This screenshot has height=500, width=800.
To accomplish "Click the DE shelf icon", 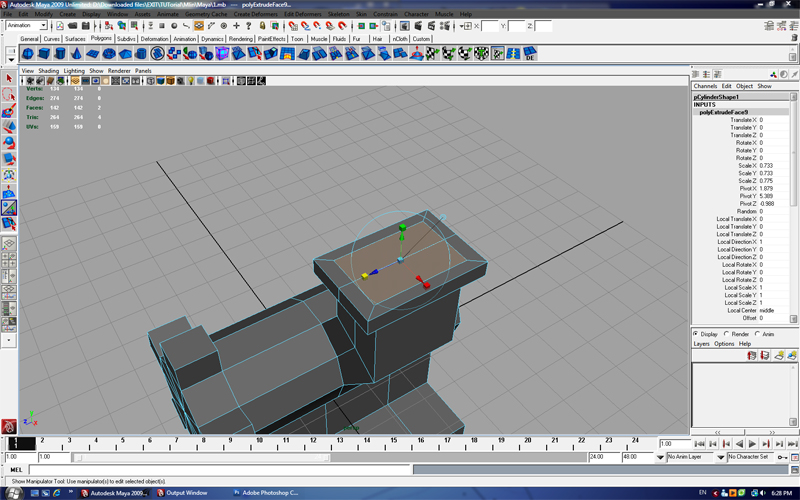I will point(529,54).
